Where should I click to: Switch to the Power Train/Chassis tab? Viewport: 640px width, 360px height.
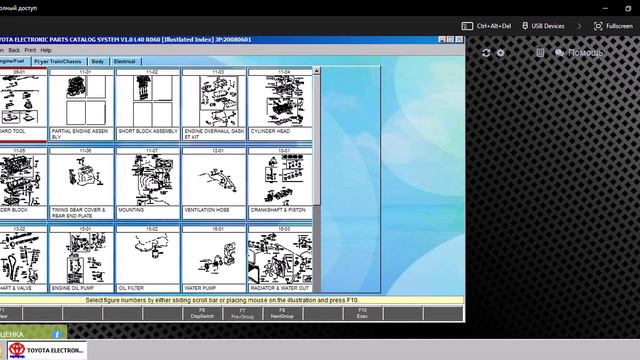58,62
